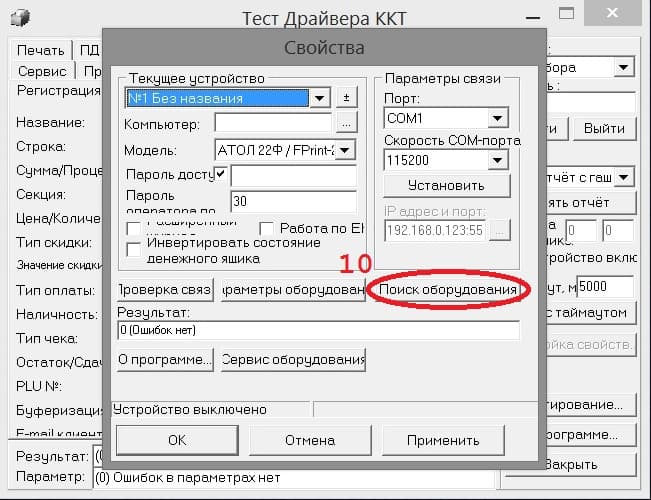
Task: Enable Инвертировать состояние денежного ящика checkbox
Action: 134,249
